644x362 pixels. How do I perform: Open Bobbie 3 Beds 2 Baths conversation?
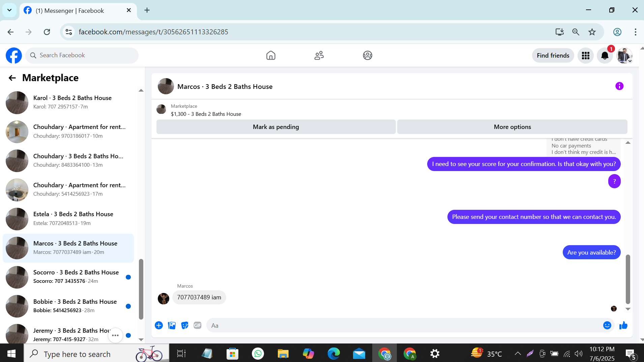tap(68, 306)
